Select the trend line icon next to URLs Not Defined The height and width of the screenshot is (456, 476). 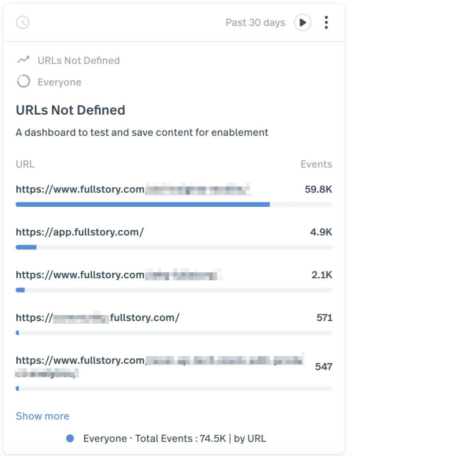pos(23,60)
